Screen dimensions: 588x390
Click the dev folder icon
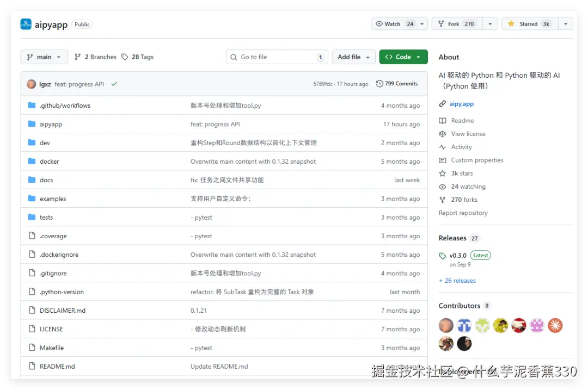32,143
